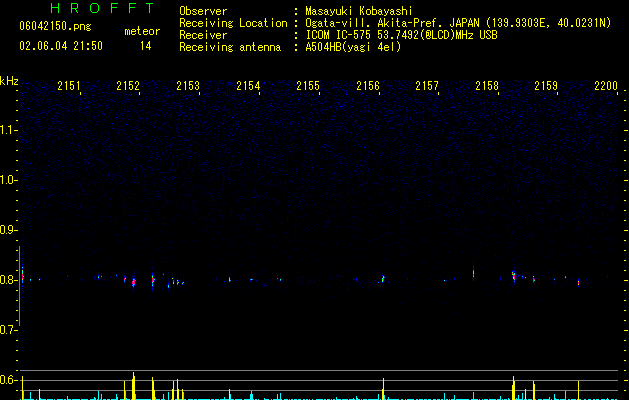Screen dimensions: 629x400
Task: Click the 2157 time axis marker
Action: click(x=427, y=85)
